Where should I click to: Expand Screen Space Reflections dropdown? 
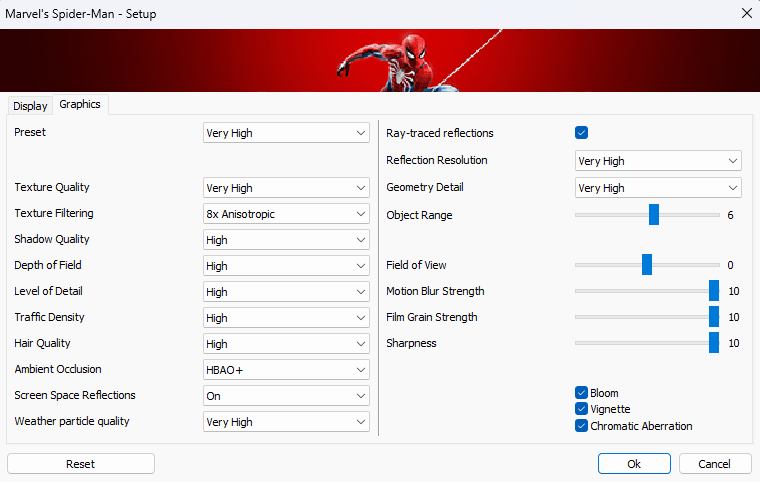(x=286, y=396)
